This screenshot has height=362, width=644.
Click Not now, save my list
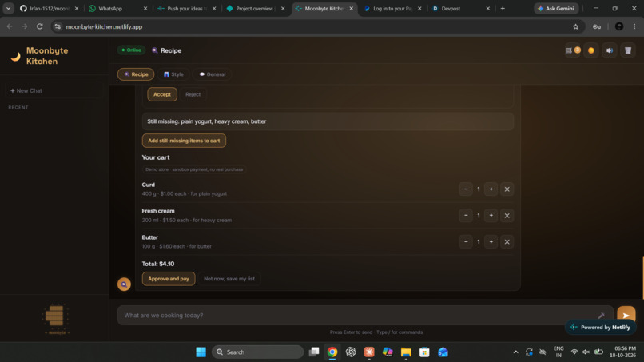coord(229,279)
